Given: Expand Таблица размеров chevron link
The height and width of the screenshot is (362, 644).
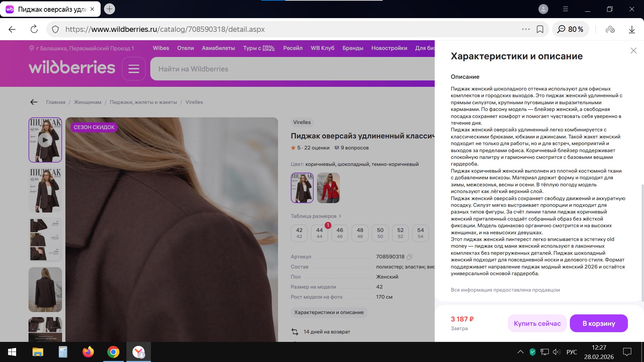Looking at the screenshot, I should (x=340, y=216).
